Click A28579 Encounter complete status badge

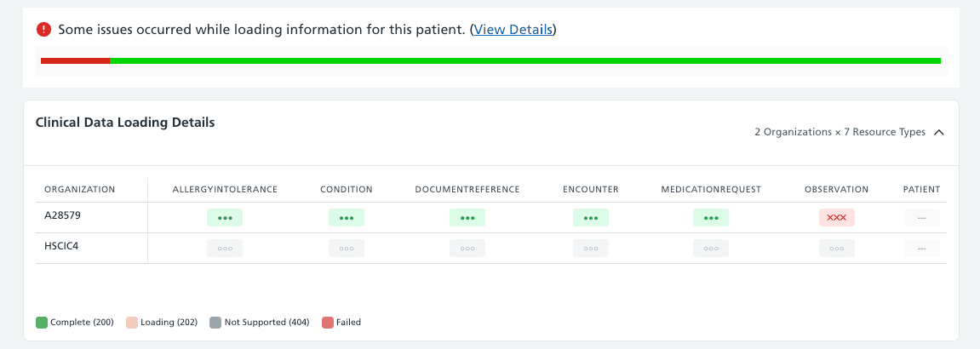tap(591, 218)
